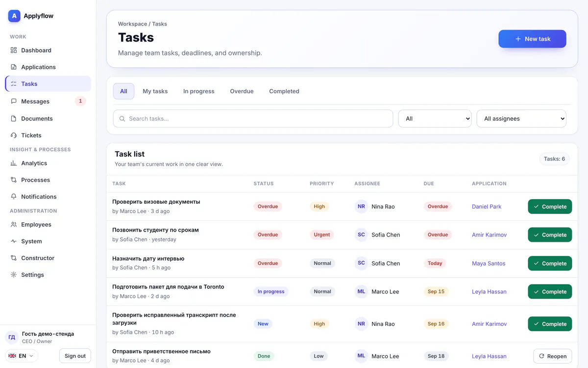Complete the Позвонить студенту по срокам task
Screen dimensions: 588x368
point(550,235)
